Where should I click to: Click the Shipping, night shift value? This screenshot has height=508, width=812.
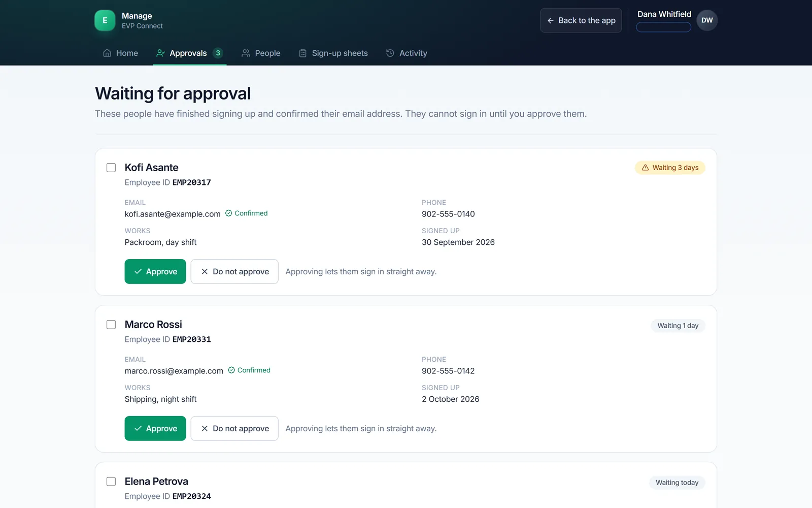160,399
